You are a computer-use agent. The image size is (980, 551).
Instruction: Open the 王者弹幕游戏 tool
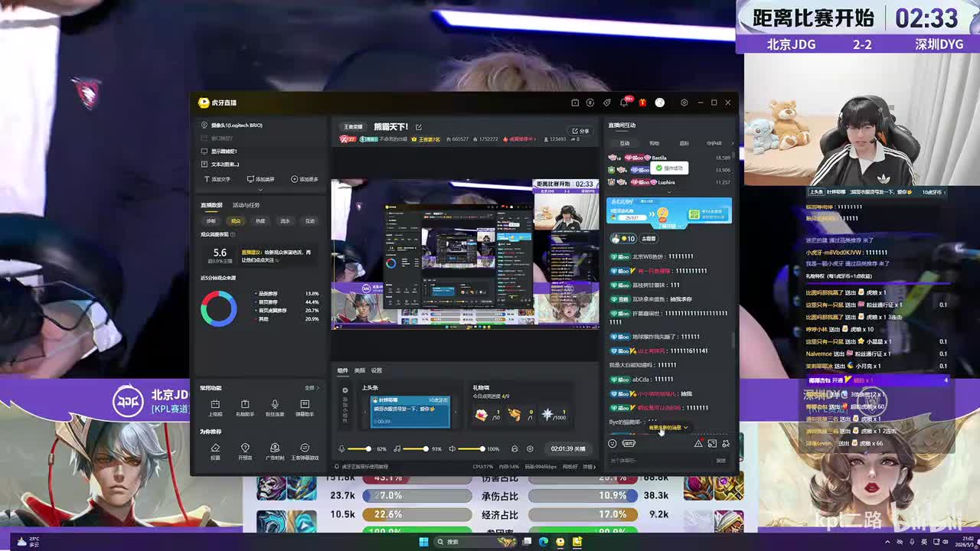305,451
